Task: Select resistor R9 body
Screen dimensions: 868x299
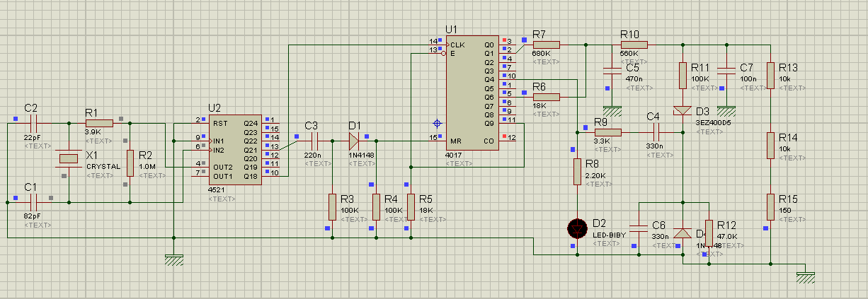Action: [x=607, y=131]
